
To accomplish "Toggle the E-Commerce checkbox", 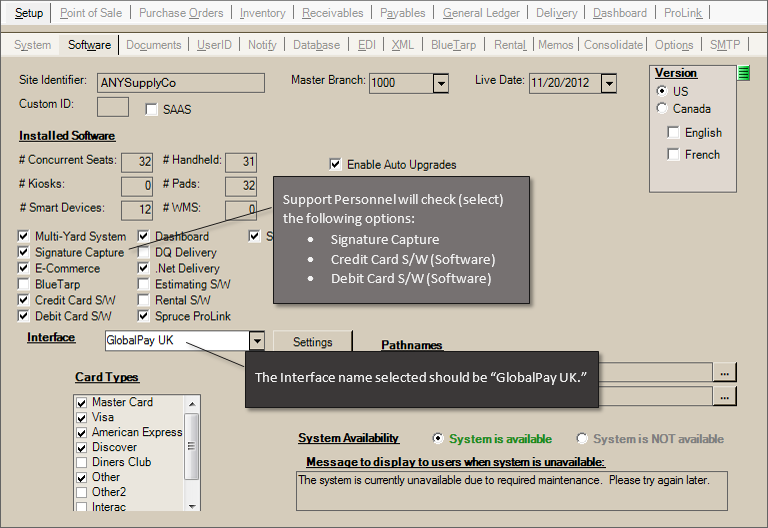I will click(x=23, y=268).
